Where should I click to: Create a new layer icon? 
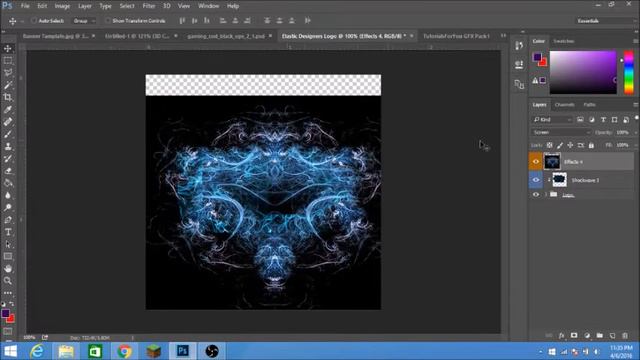coord(612,336)
